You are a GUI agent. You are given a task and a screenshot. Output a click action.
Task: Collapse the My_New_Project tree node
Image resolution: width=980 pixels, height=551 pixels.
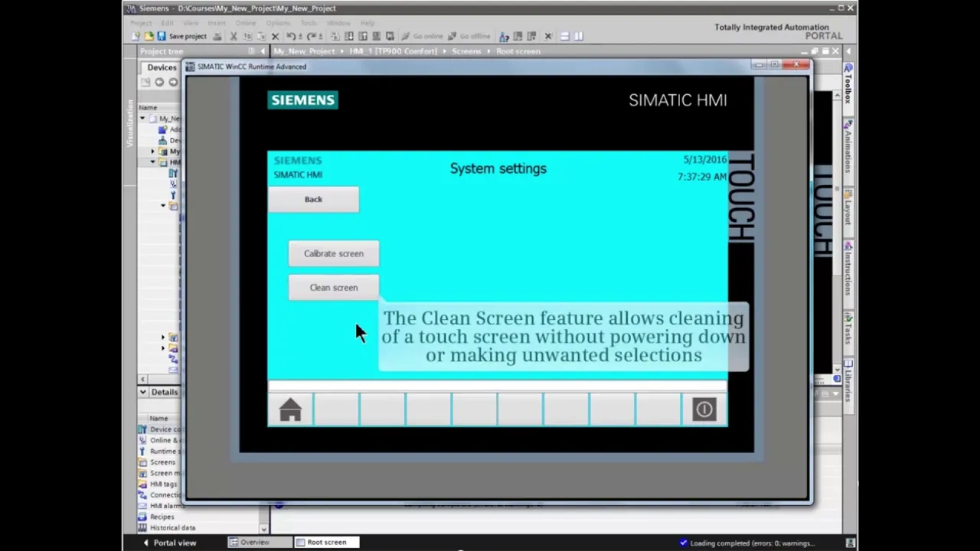[142, 119]
